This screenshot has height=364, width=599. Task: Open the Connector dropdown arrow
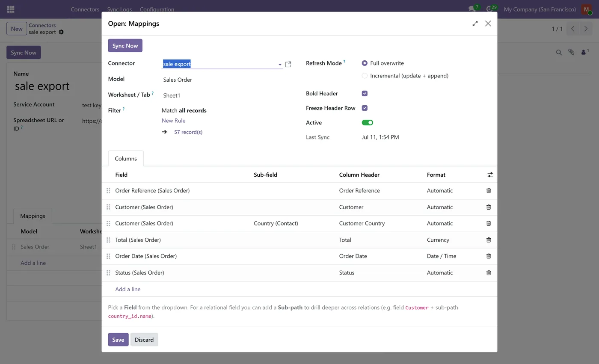click(x=280, y=65)
